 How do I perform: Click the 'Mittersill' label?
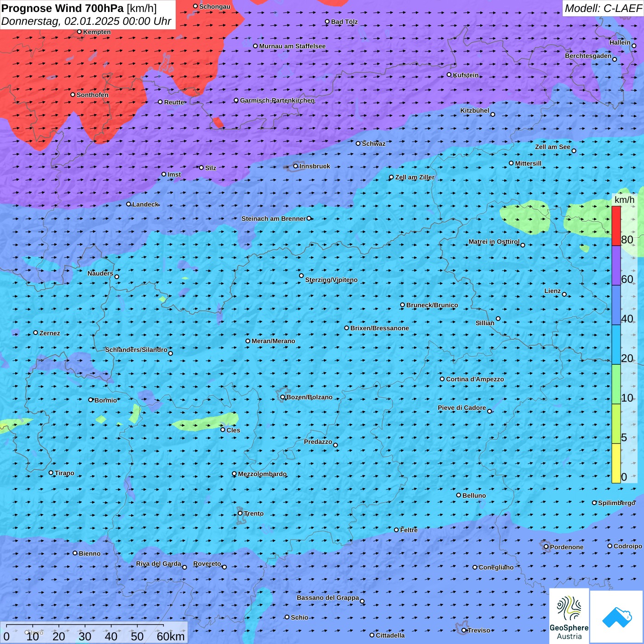[x=528, y=163]
